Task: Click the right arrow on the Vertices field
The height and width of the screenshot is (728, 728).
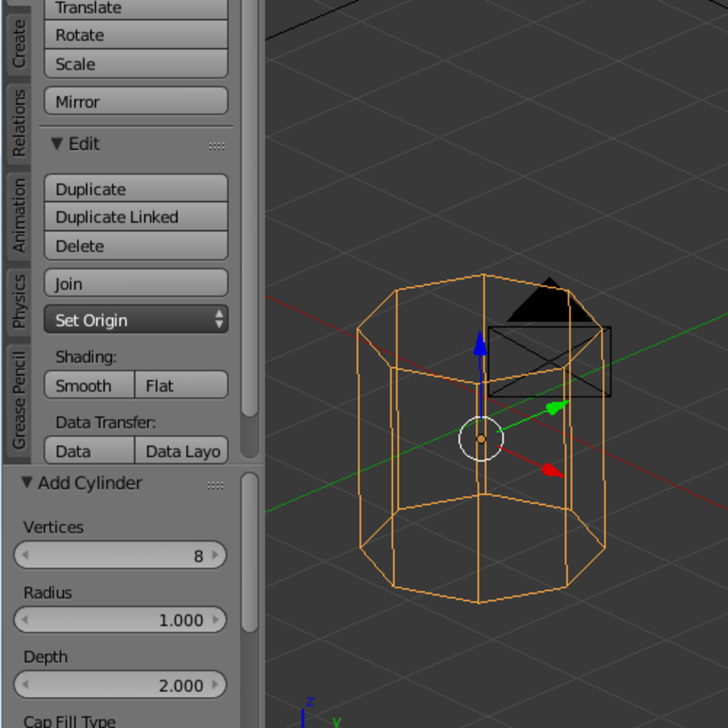Action: click(215, 555)
